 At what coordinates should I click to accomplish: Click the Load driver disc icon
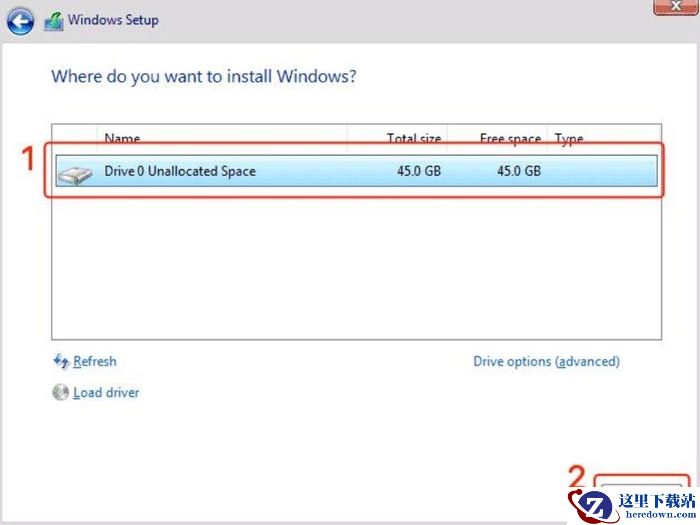60,392
